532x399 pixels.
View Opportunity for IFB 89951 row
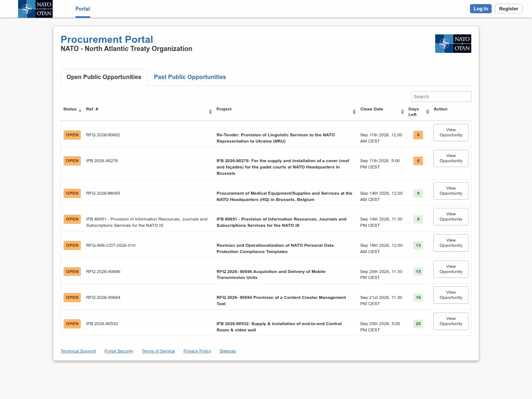coord(451,216)
